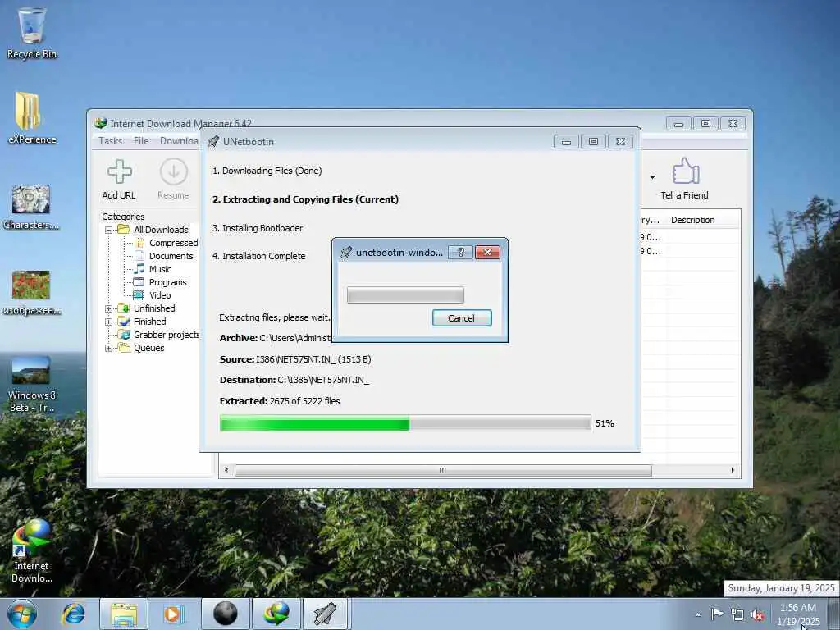Select the Documents category
The width and height of the screenshot is (840, 630).
tap(171, 256)
